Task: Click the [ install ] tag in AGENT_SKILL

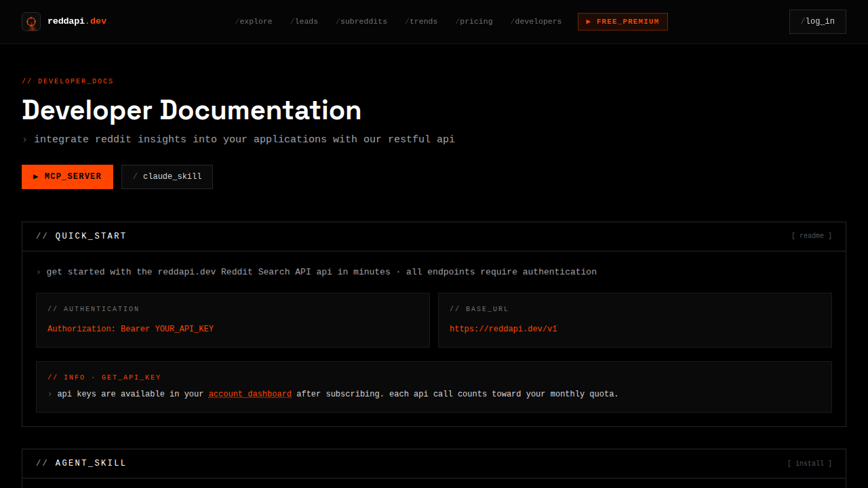Action: [809, 464]
